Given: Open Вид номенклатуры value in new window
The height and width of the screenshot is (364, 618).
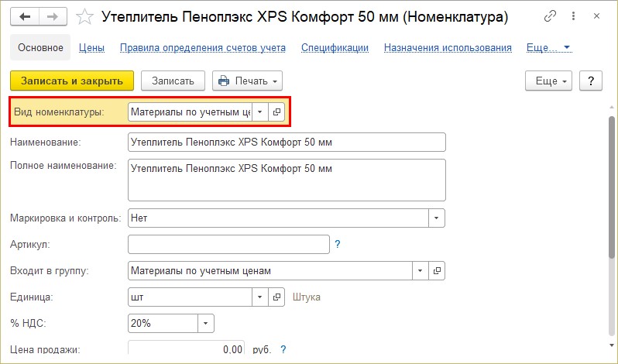Looking at the screenshot, I should [x=276, y=112].
